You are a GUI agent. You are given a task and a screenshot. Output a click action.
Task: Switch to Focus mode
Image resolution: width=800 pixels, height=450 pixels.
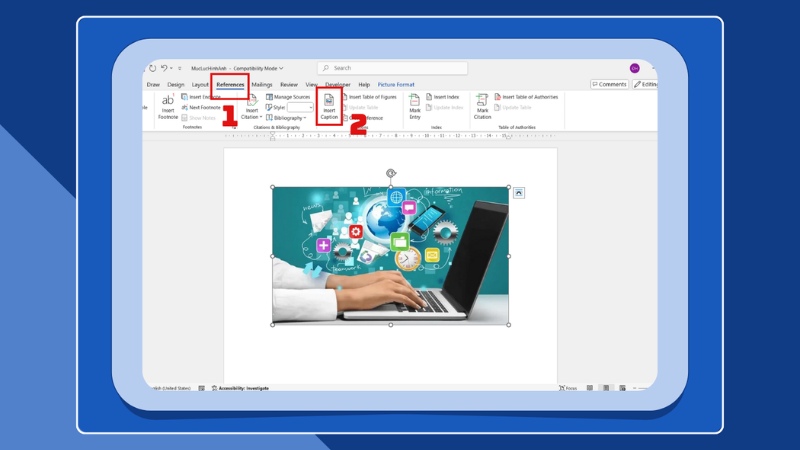pos(568,388)
